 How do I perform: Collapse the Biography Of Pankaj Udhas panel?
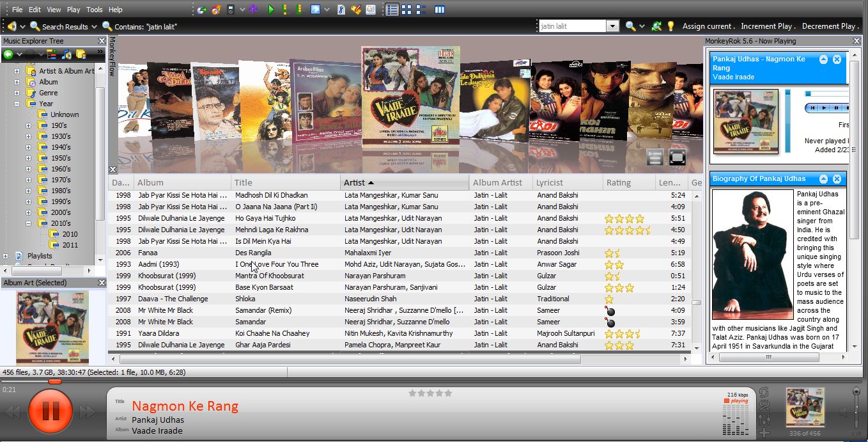823,178
